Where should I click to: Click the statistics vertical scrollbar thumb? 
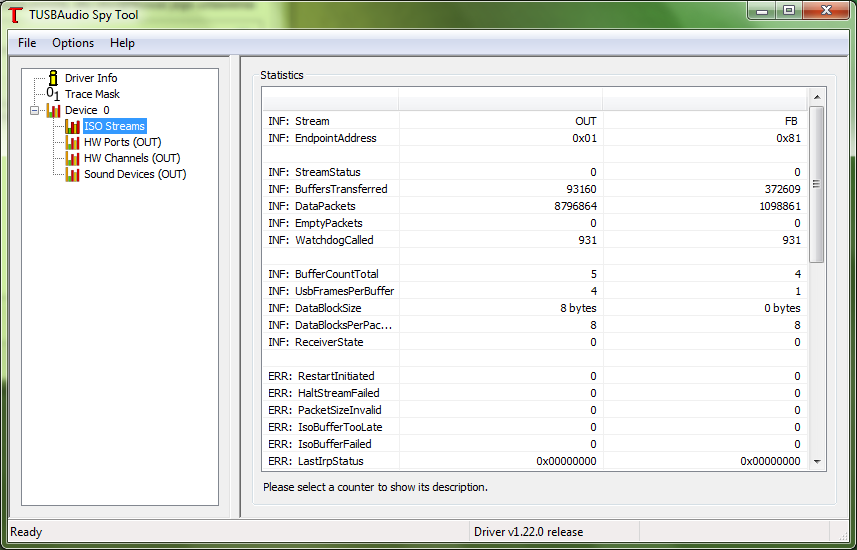coord(817,184)
